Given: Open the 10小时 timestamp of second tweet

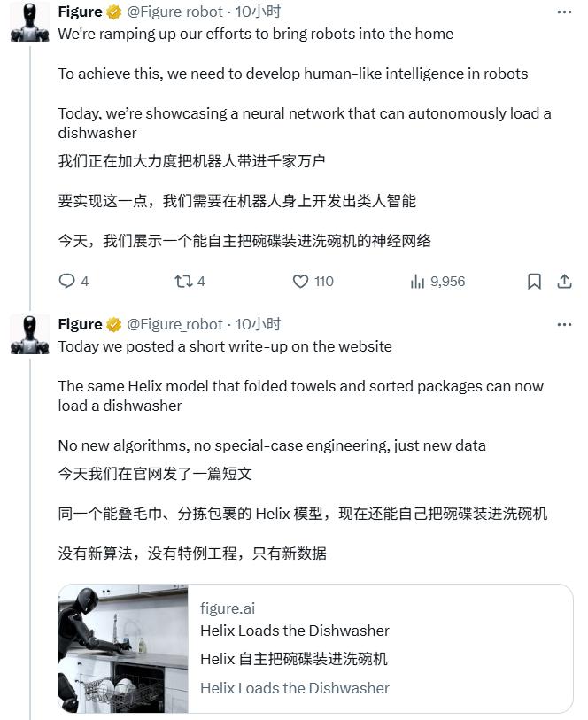Looking at the screenshot, I should [258, 324].
